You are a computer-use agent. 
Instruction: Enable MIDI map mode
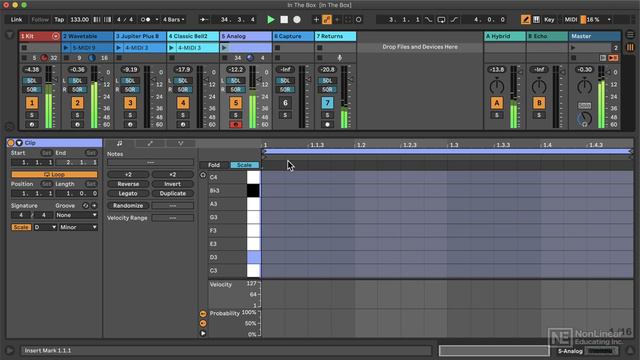coord(571,20)
